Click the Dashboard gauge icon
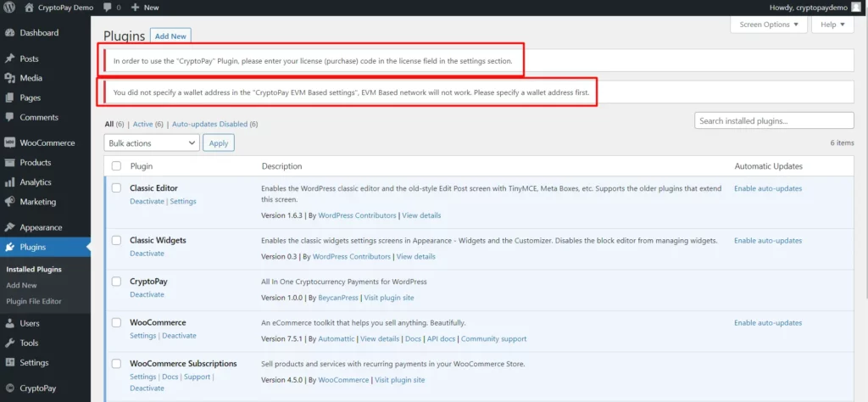 pos(9,33)
